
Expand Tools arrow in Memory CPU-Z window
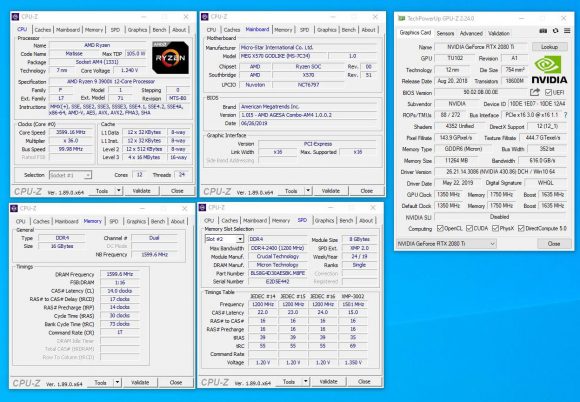[x=117, y=382]
